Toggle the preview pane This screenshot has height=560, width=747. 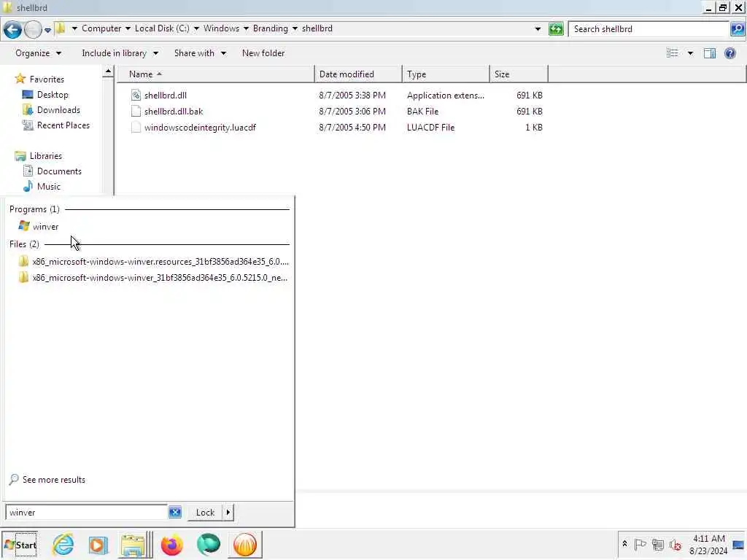709,53
